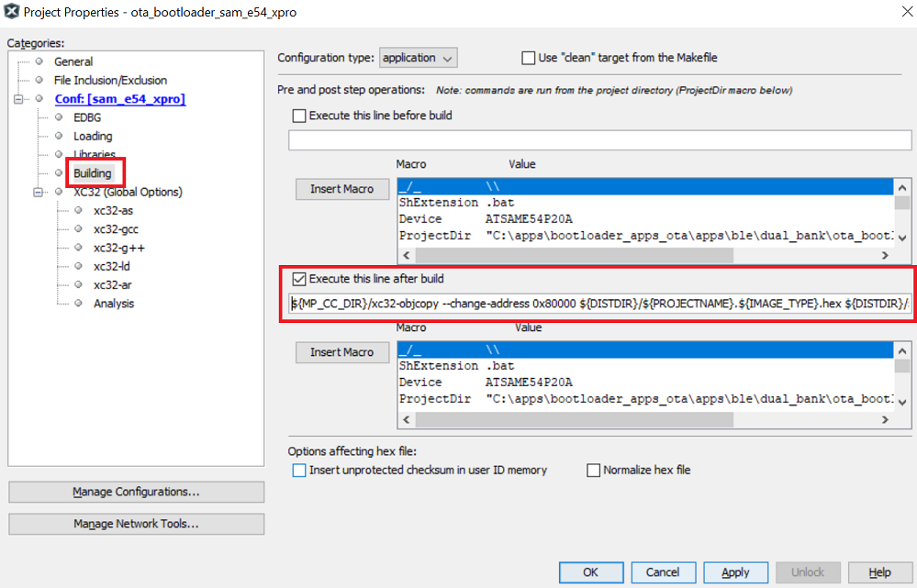Click the upper macro list horizontal scrollbar thumb

click(x=575, y=255)
